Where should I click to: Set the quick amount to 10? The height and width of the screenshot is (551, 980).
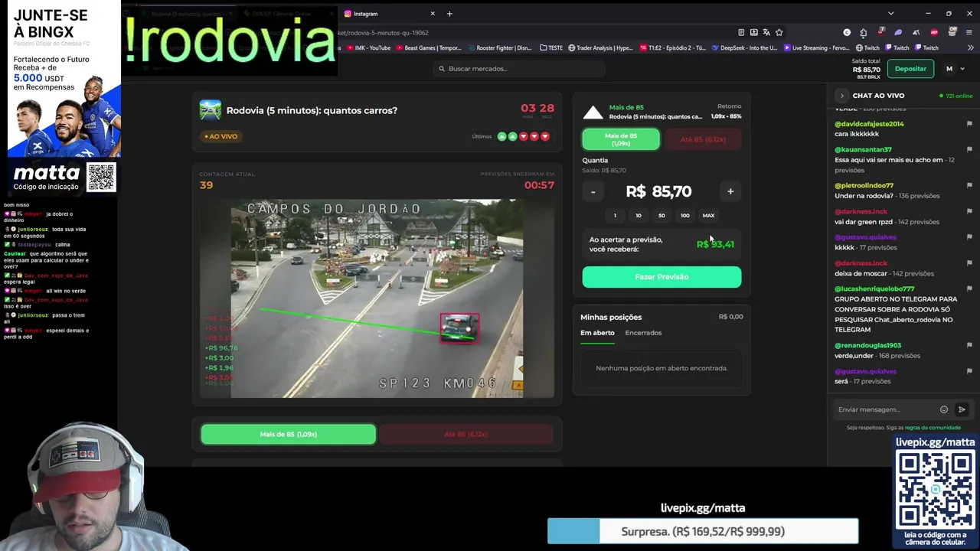pos(639,215)
